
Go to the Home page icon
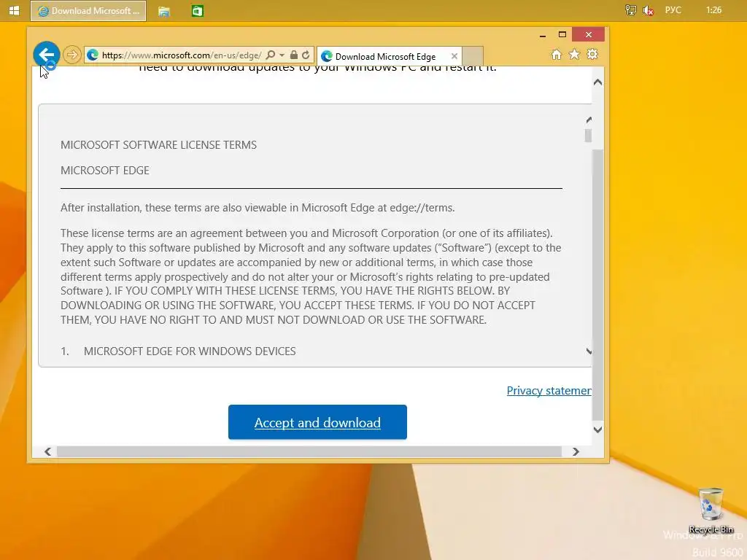pyautogui.click(x=557, y=54)
